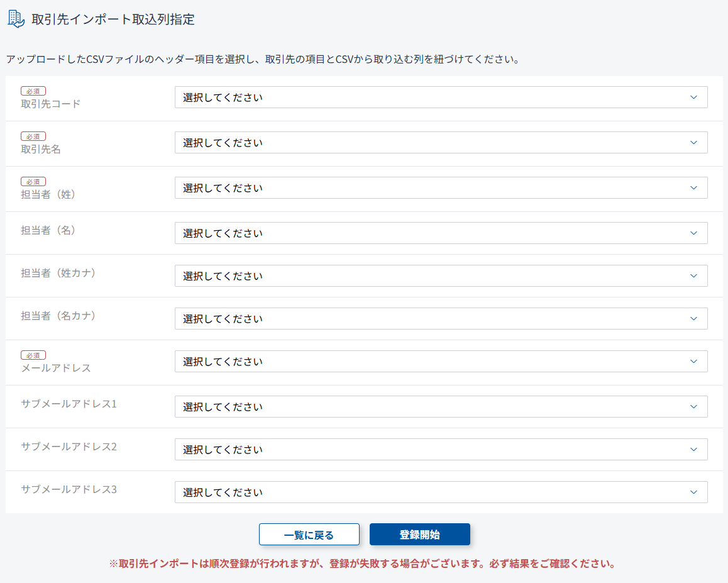Click the 取引先インポート取込列指定 page title

tap(113, 19)
